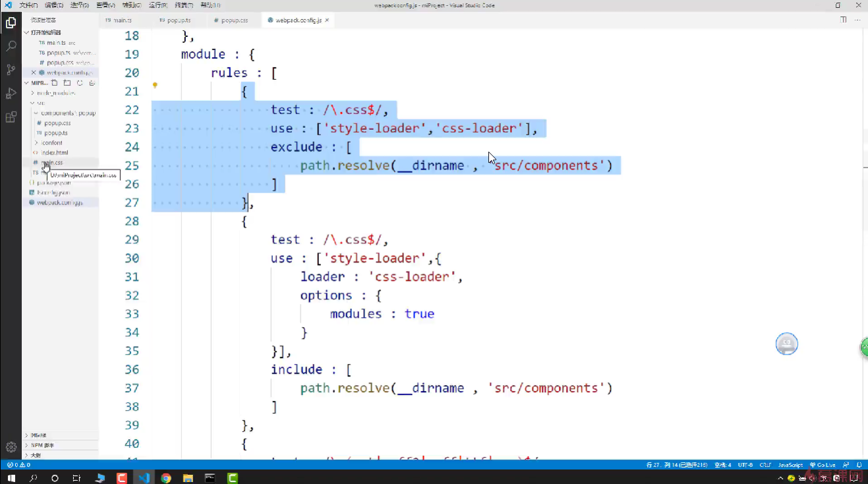Open the red app icon on taskbar
The height and width of the screenshot is (484, 868).
122,478
